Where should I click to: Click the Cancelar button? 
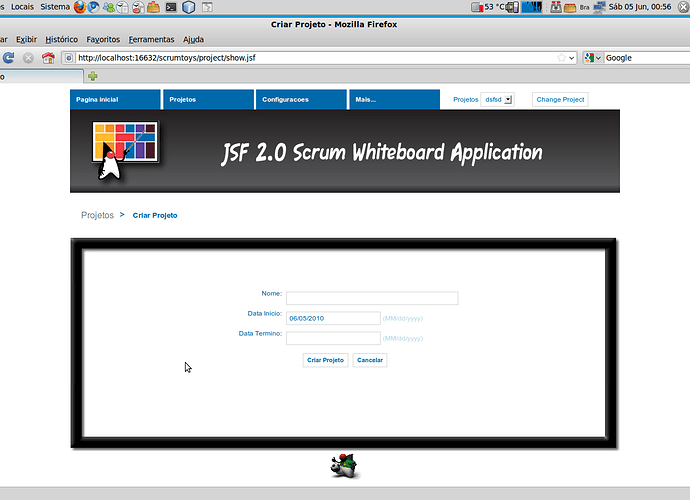[x=370, y=360]
